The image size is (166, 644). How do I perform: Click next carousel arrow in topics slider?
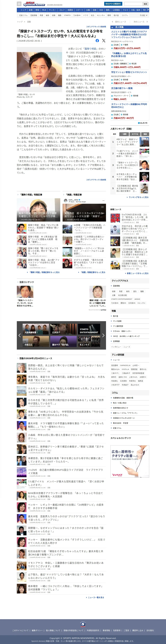pyautogui.click(x=103, y=335)
